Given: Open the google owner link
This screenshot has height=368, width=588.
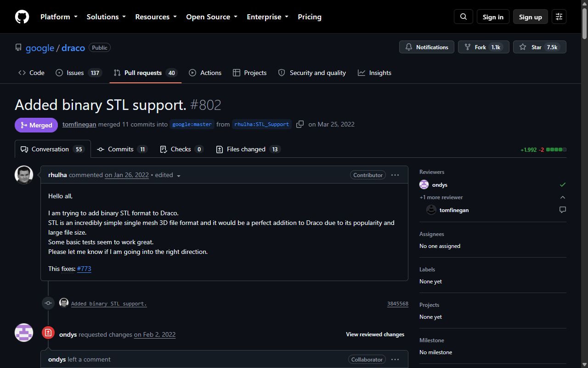Looking at the screenshot, I should (40, 48).
